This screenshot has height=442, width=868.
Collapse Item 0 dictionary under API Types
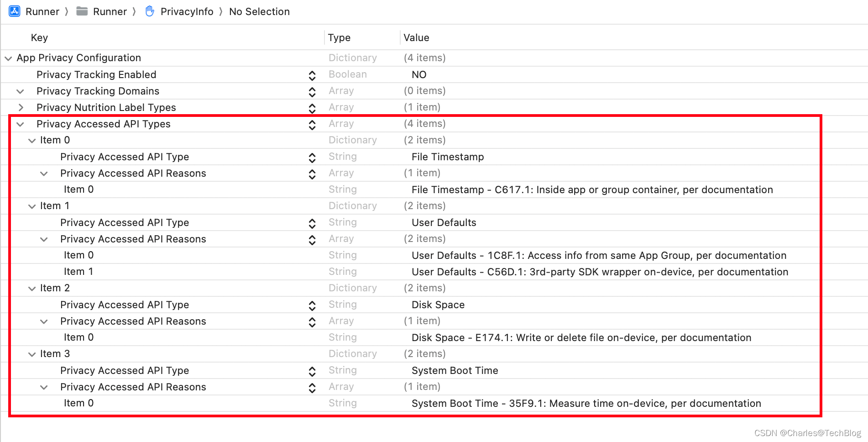tap(32, 141)
